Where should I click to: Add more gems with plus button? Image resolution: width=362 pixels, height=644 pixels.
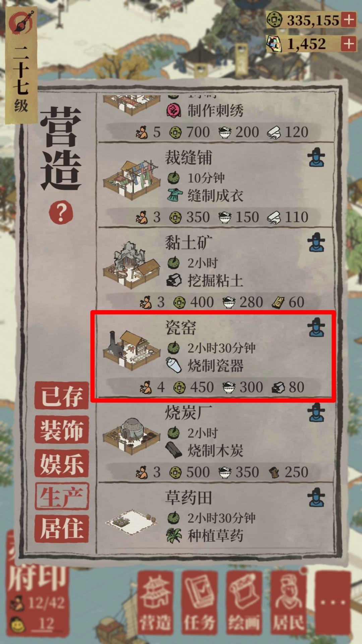point(348,44)
